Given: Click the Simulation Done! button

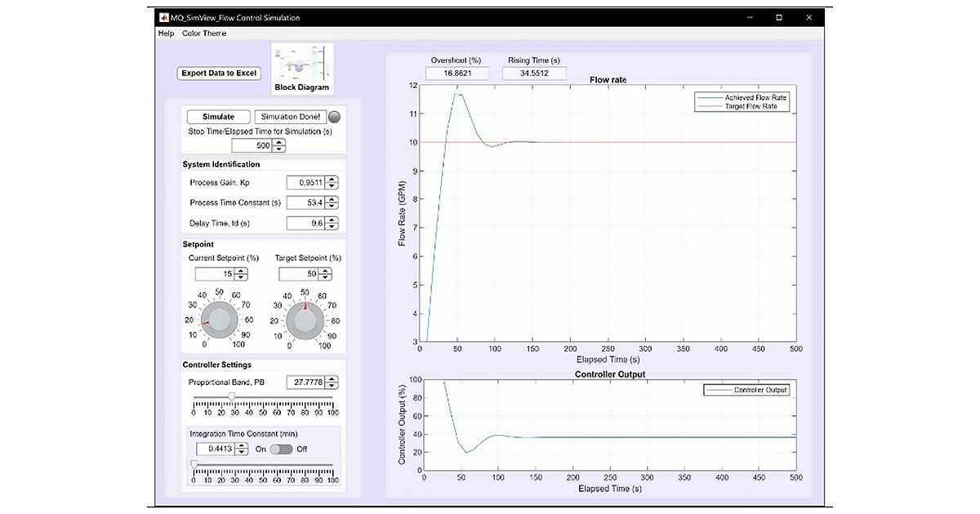Looking at the screenshot, I should point(291,116).
